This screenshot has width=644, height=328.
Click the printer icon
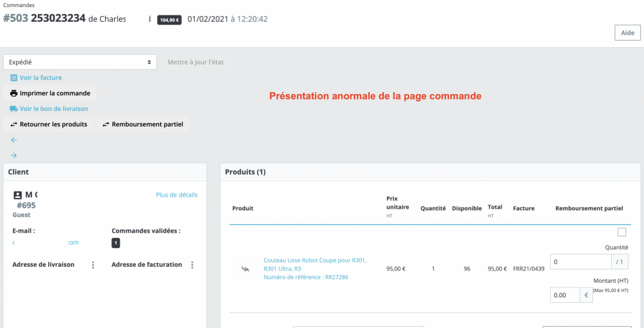point(14,93)
